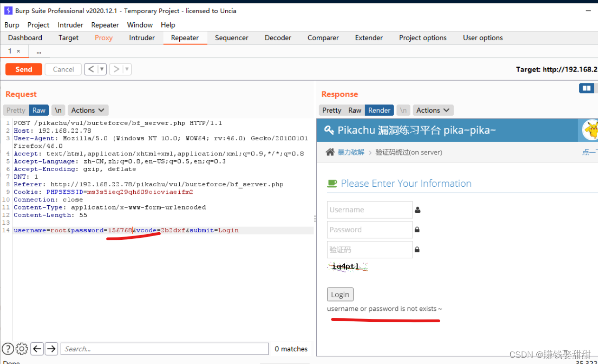Toggle response \n non-printable characters button
This screenshot has height=364, width=598.
coord(403,110)
